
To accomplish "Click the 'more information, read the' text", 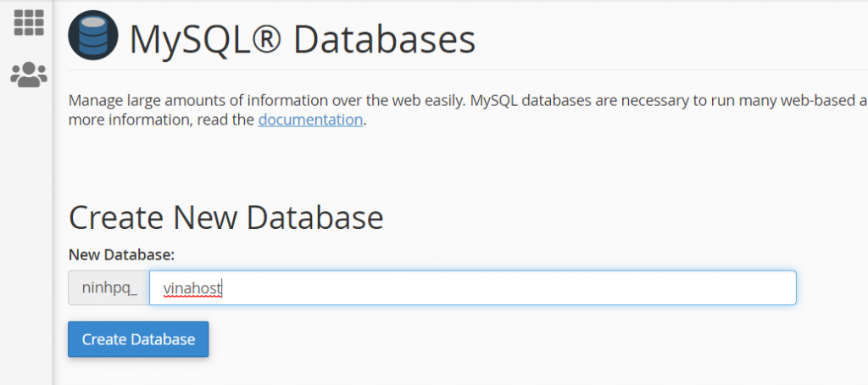I will pyautogui.click(x=161, y=120).
